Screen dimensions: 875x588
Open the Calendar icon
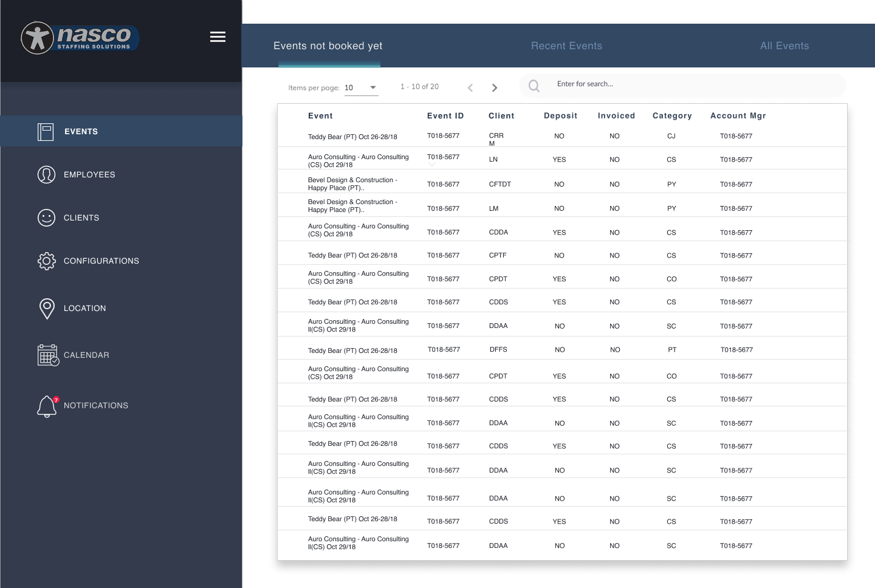tap(48, 355)
